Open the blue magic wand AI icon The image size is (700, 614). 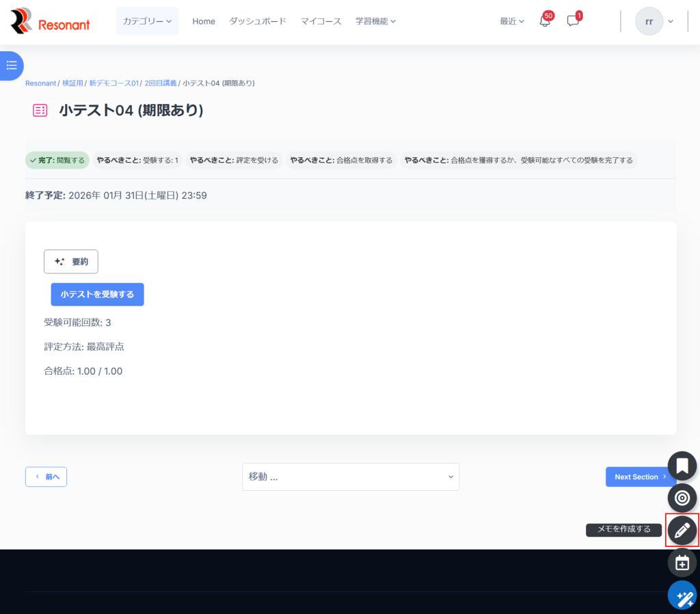(x=682, y=596)
